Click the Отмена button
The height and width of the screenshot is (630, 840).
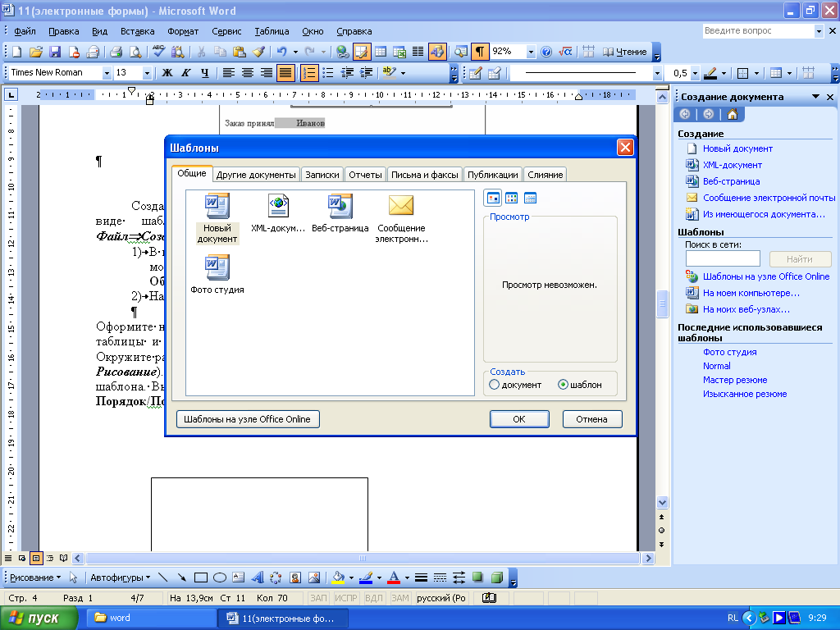(592, 419)
